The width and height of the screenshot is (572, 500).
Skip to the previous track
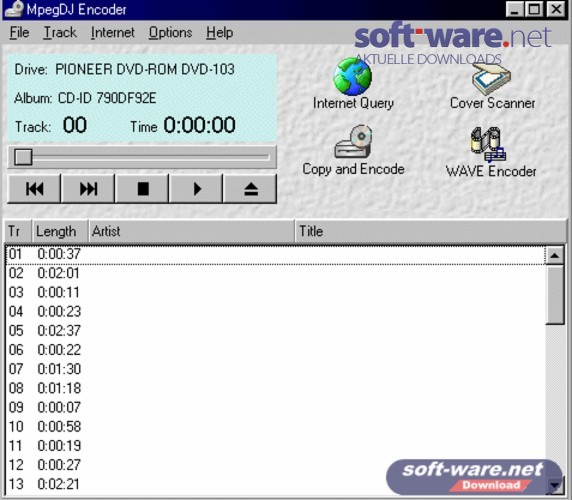coord(34,189)
